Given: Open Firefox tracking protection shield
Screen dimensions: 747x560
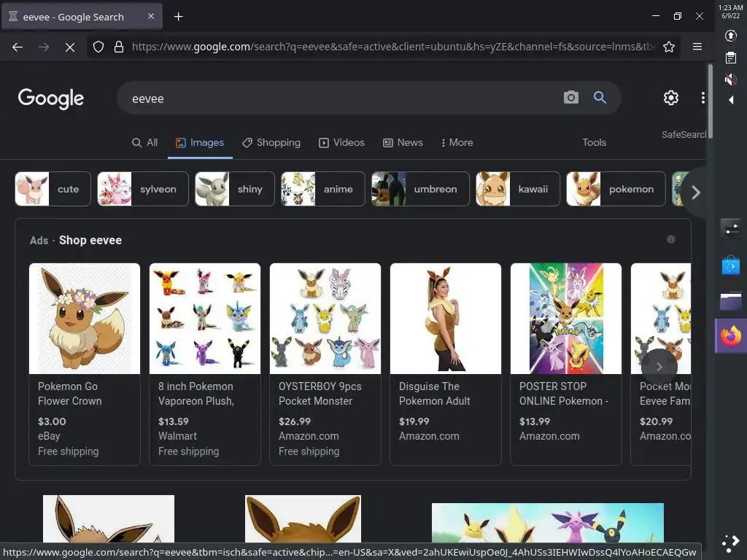Looking at the screenshot, I should coord(98,47).
